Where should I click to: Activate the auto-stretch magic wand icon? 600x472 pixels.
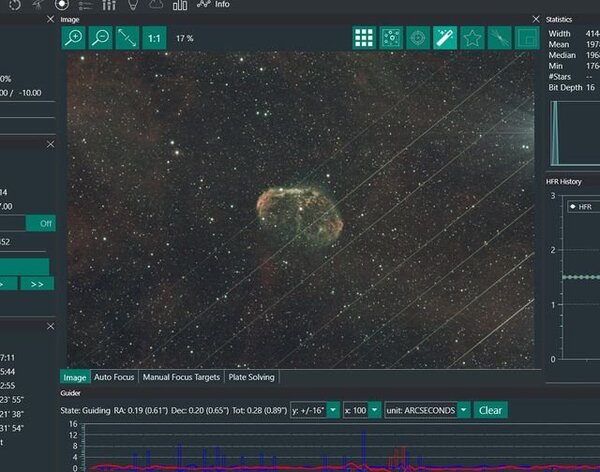pyautogui.click(x=445, y=38)
